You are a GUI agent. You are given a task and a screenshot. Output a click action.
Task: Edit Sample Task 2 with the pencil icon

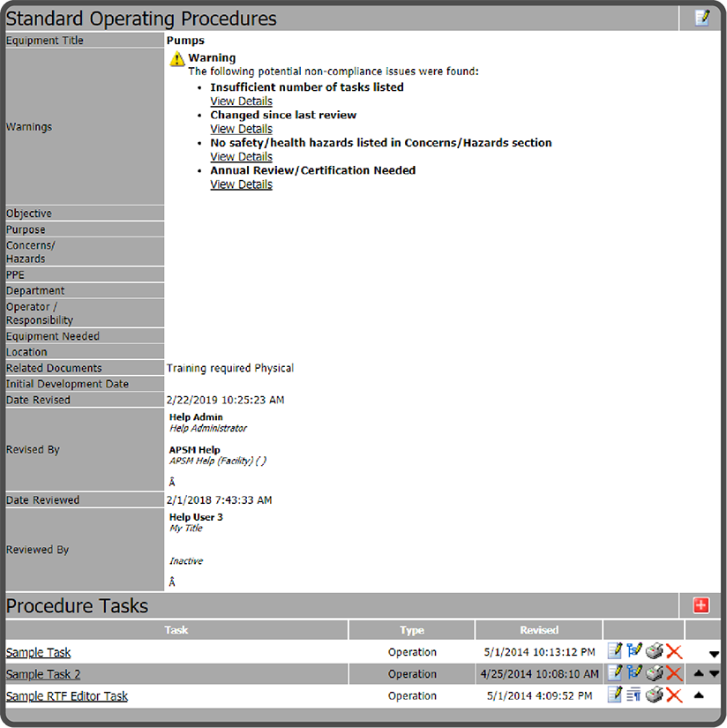(x=615, y=672)
